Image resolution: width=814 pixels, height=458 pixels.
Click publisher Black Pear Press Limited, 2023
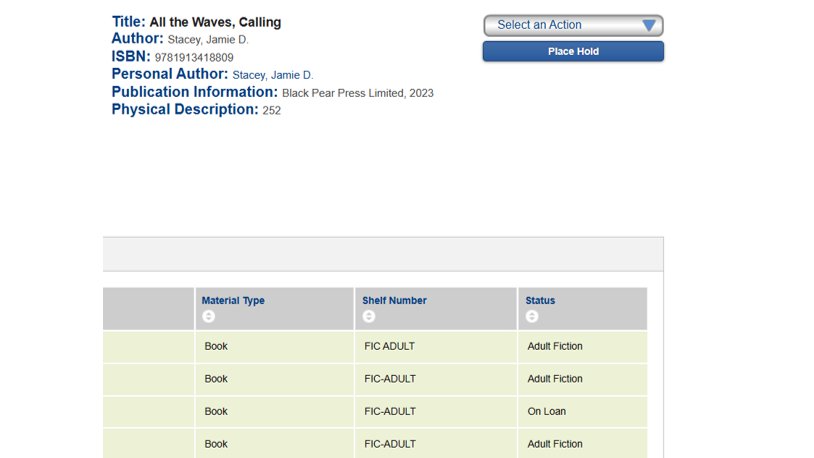[x=358, y=93]
